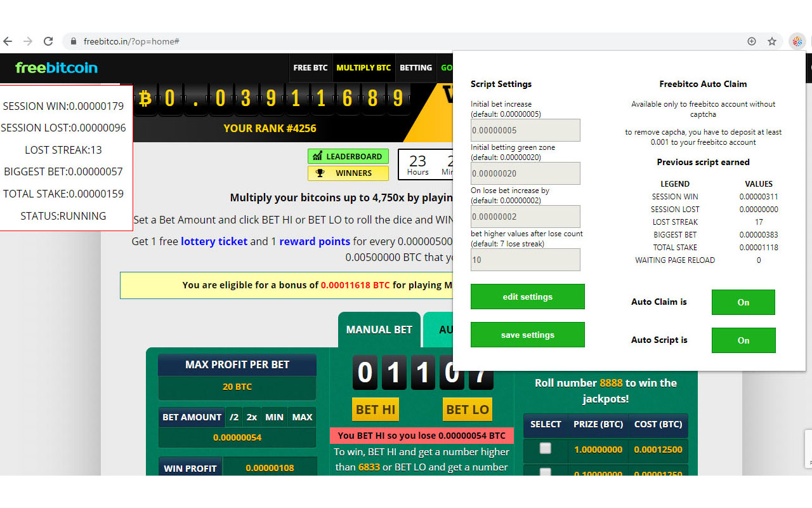Click the WINNERS trophy button

(x=348, y=173)
